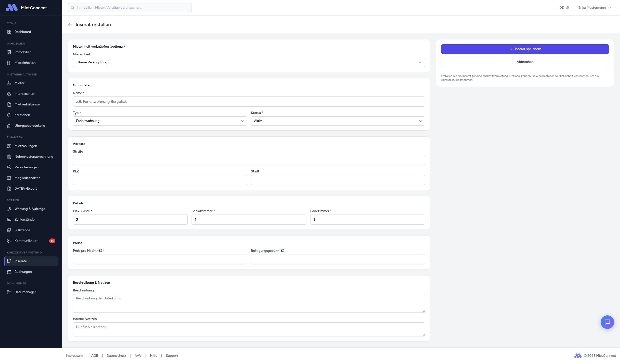Click the Wartung & Aufträge wrench icon
620x364 pixels.
tap(9, 209)
